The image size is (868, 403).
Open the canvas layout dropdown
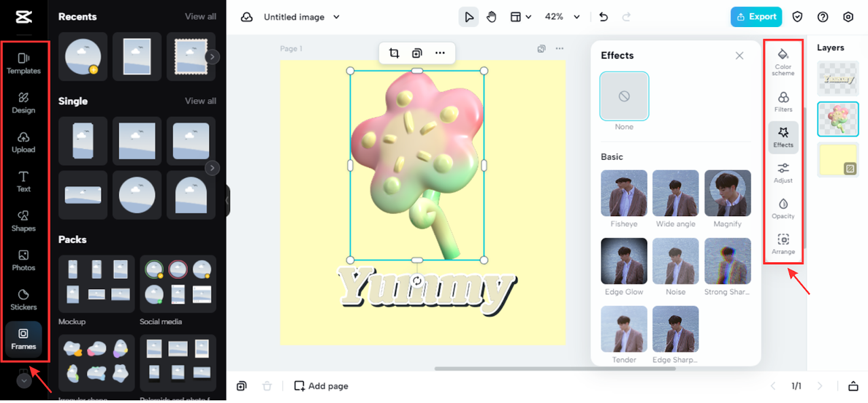521,17
